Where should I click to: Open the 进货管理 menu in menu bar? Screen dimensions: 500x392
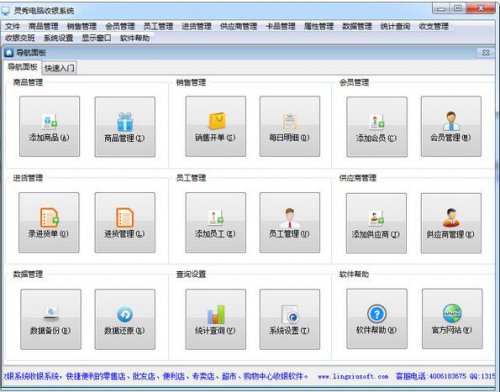197,26
